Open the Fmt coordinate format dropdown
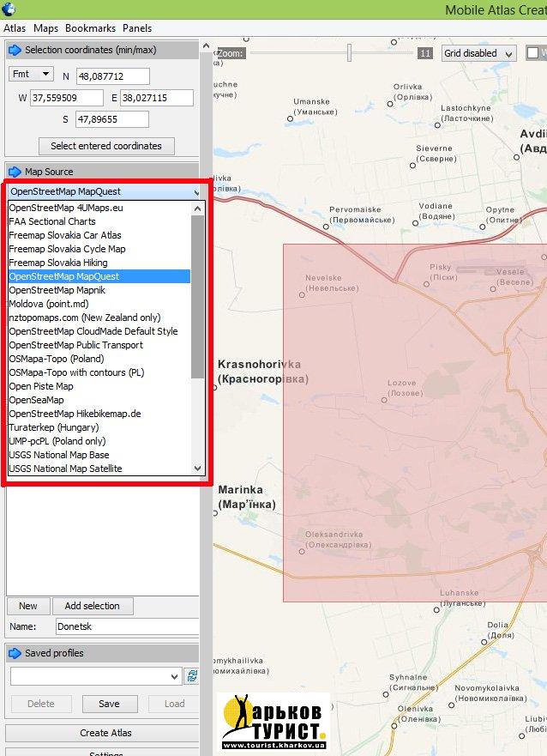The height and width of the screenshot is (756, 547). 31,75
